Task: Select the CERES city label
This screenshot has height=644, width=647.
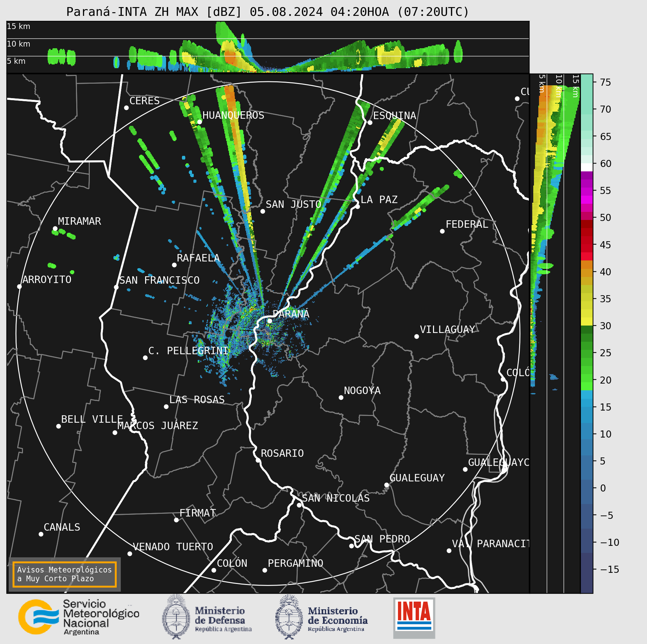Action: click(144, 101)
